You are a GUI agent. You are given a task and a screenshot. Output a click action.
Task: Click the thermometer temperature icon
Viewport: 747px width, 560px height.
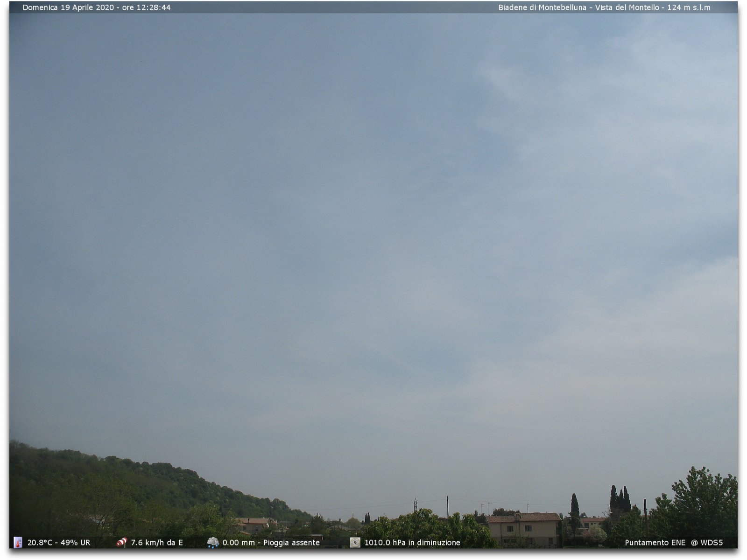pos(18,542)
